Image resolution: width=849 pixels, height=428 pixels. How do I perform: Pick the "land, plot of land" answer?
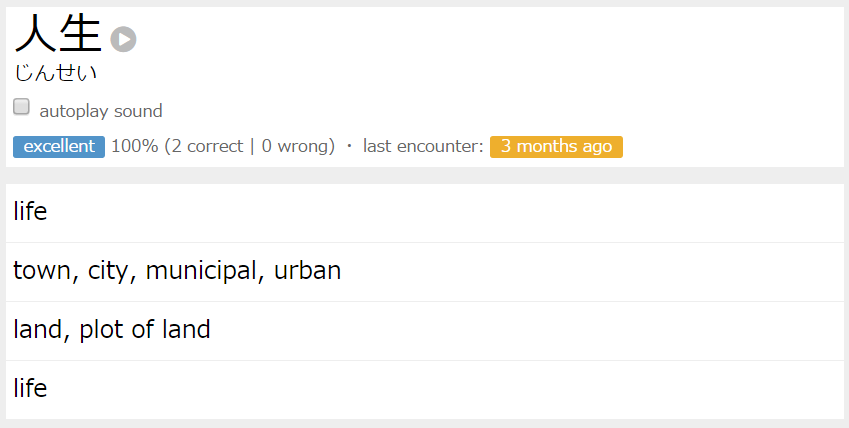[112, 330]
